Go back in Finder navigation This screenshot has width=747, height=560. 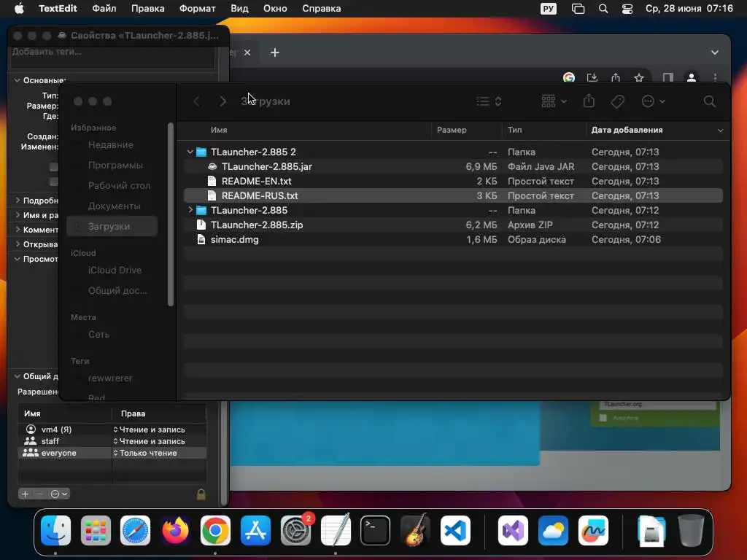(x=196, y=101)
